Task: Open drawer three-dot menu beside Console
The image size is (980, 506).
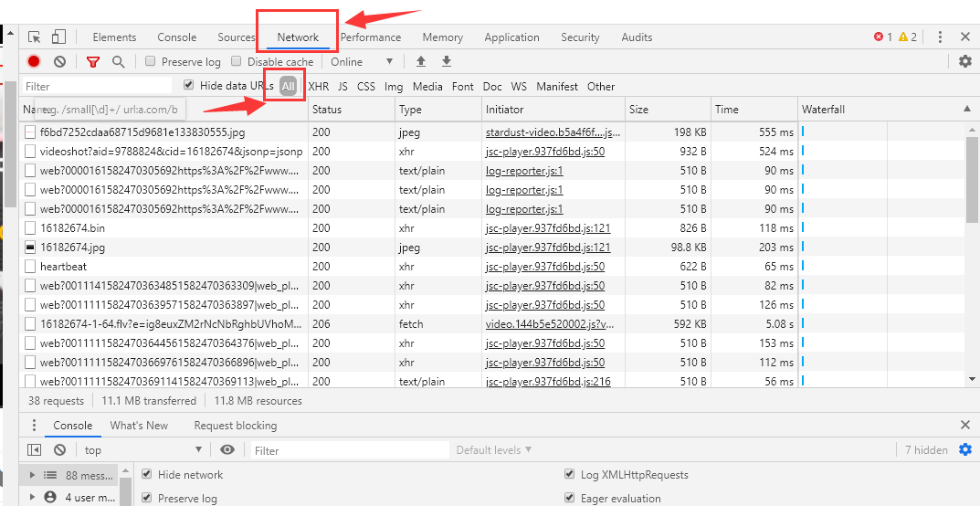Action: (x=34, y=426)
